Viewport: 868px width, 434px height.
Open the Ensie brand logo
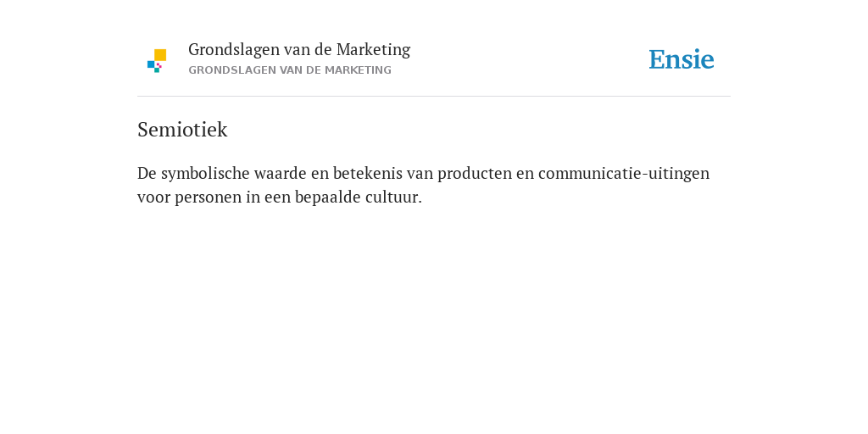[682, 59]
